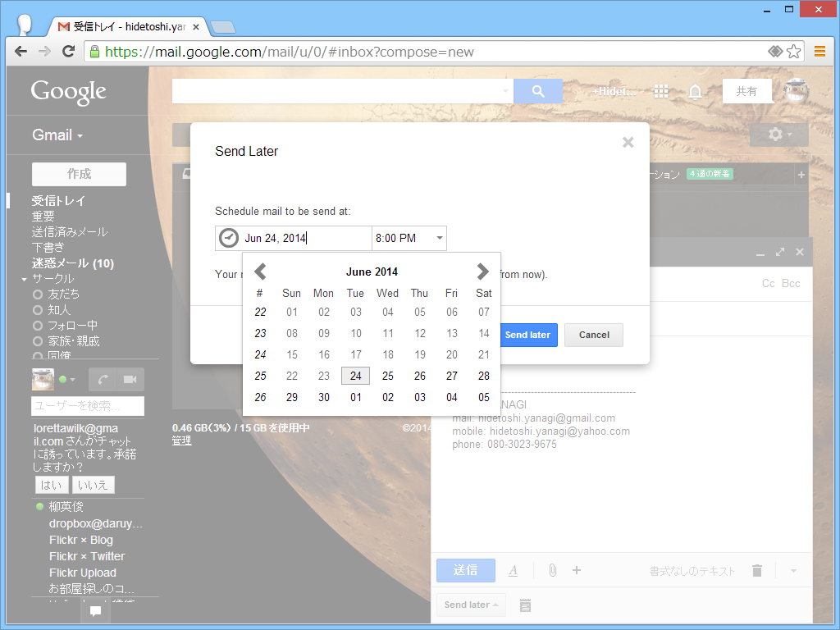Discard draft with trash icon
This screenshot has width=840, height=630.
tap(757, 571)
